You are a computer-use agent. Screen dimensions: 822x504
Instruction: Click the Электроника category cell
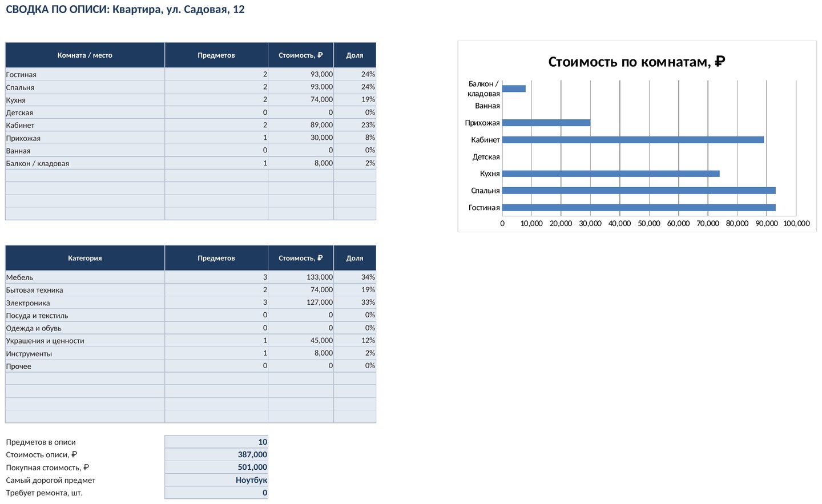[85, 303]
